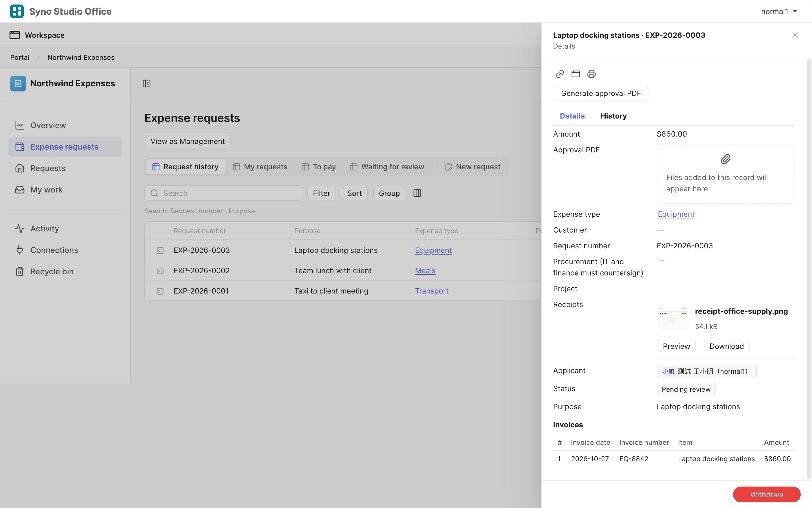Close the details panel
The height and width of the screenshot is (508, 812).
[795, 35]
